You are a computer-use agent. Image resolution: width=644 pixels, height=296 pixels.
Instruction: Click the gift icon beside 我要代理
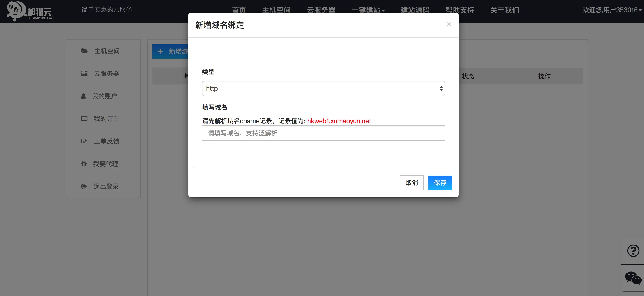pos(84,164)
